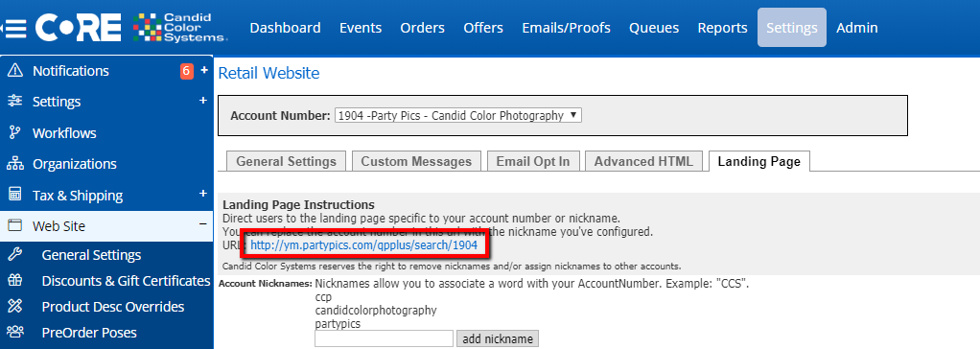Click the add nickname button

[498, 339]
